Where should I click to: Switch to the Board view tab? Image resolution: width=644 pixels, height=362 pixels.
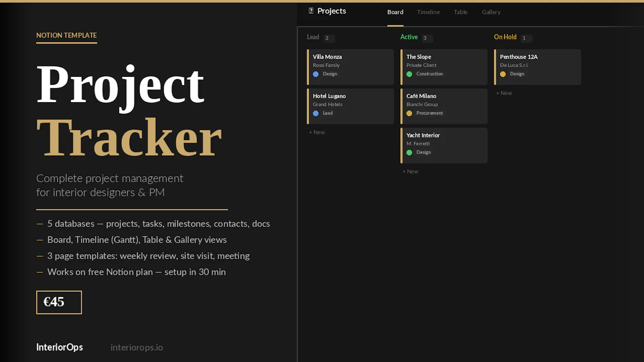[x=395, y=12]
